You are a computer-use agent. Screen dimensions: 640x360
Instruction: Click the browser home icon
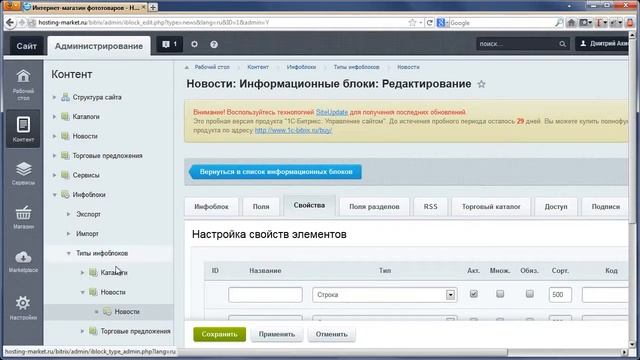pyautogui.click(x=571, y=23)
